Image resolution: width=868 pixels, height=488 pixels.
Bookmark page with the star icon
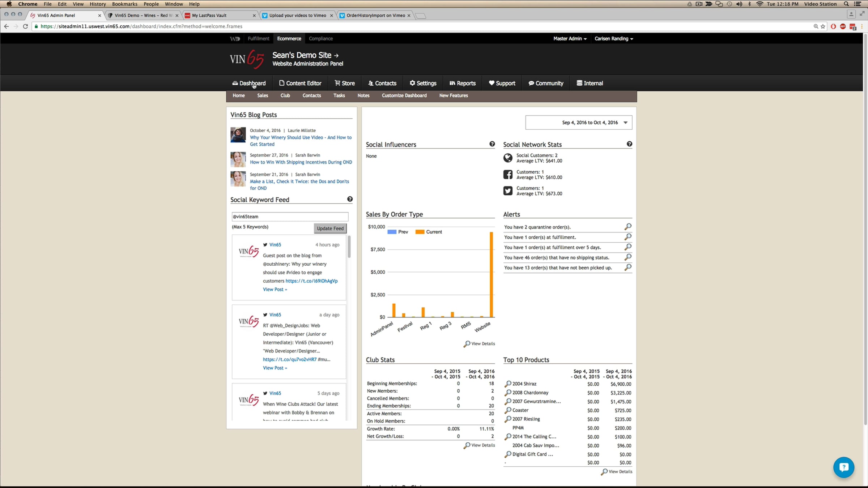(x=823, y=26)
